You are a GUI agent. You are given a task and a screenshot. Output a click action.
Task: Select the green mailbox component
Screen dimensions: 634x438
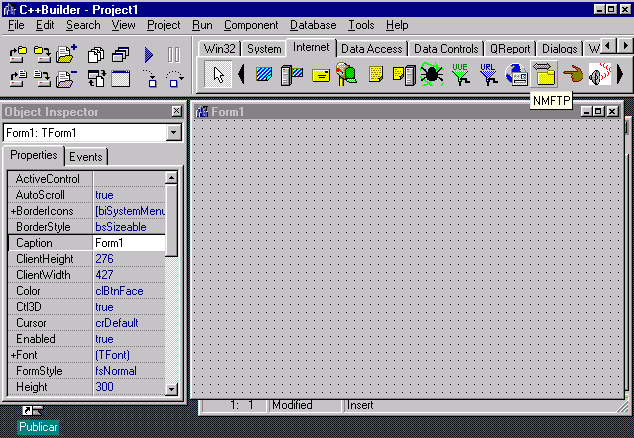coord(346,74)
